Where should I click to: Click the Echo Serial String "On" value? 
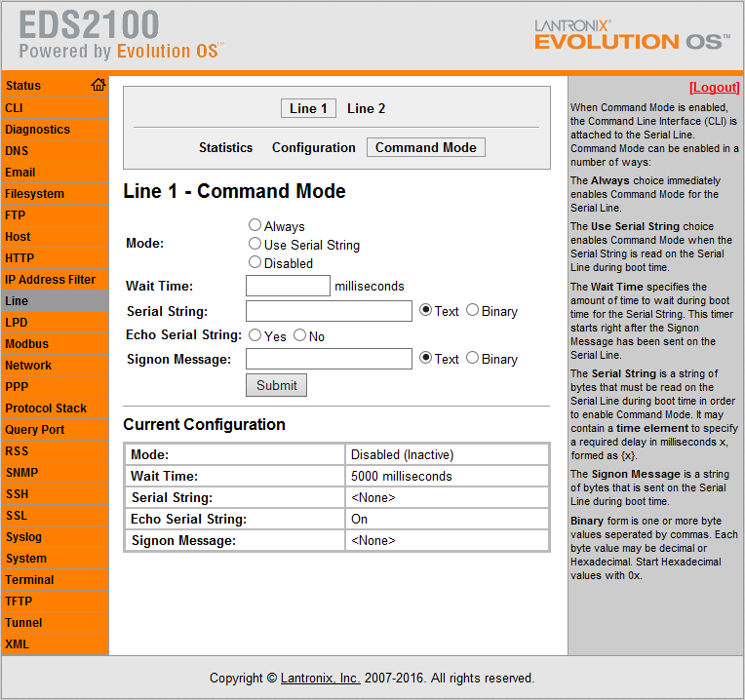[x=359, y=519]
